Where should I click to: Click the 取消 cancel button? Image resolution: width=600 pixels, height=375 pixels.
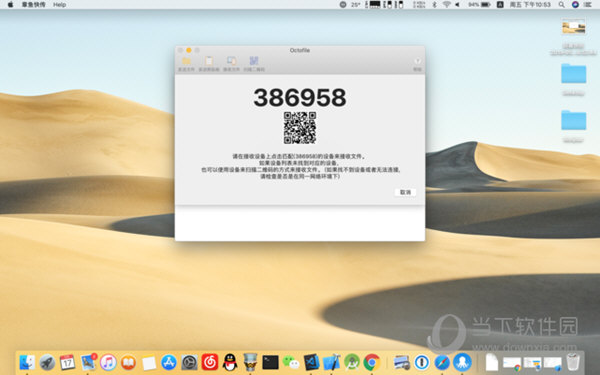click(x=405, y=192)
